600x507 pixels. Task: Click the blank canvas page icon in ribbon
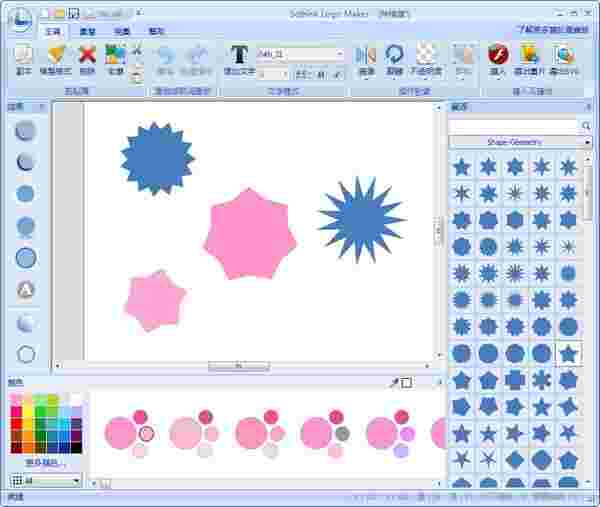click(x=23, y=55)
